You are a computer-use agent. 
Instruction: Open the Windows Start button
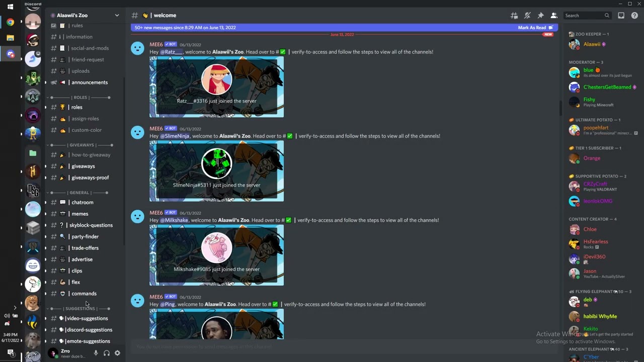coord(10,7)
